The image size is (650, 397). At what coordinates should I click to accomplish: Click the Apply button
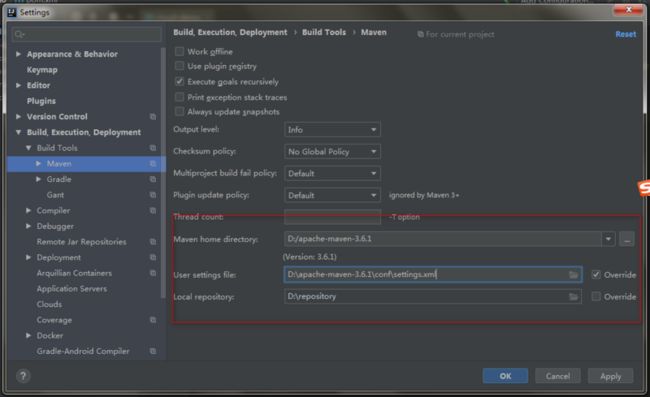click(x=610, y=376)
